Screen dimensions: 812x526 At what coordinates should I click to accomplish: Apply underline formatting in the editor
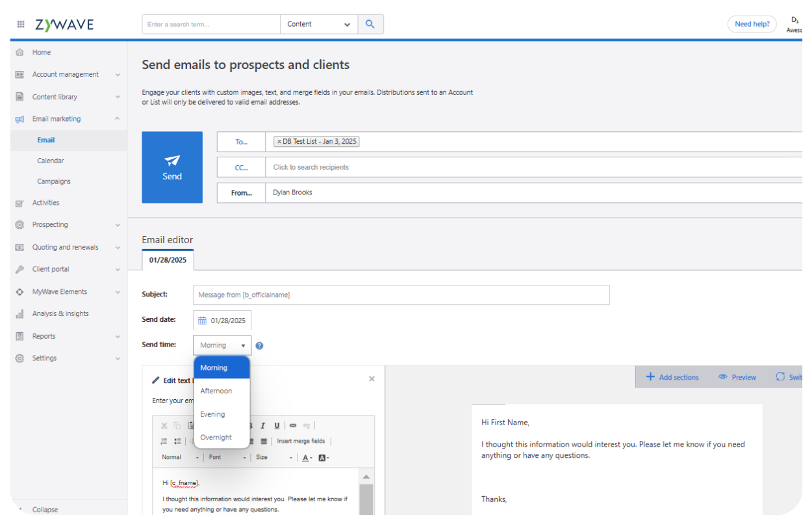pos(277,426)
